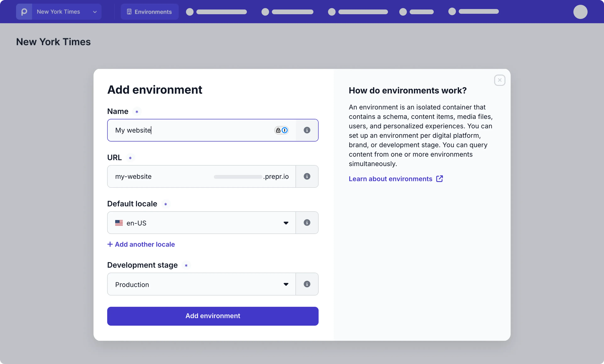
Task: Click the Prepr logo icon
Action: point(24,11)
